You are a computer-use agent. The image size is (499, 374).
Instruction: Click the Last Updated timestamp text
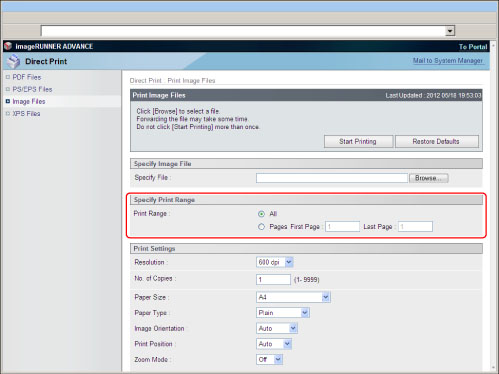[x=433, y=96]
